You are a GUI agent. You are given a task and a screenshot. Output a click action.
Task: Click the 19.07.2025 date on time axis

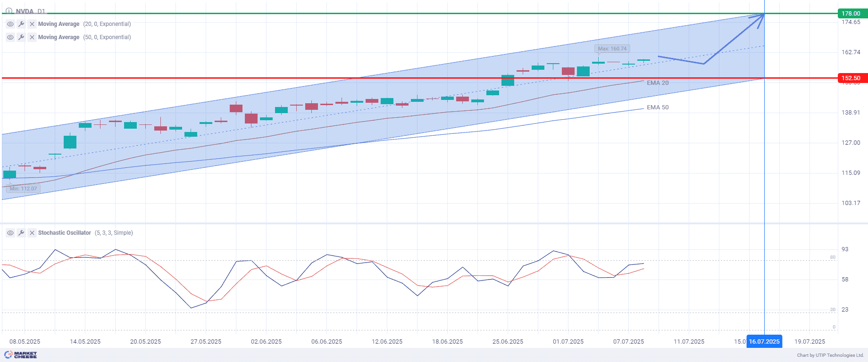(x=810, y=342)
